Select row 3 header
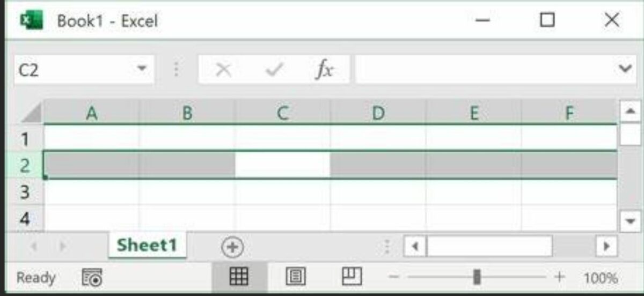Viewport: 644px width, 296px height. (x=25, y=191)
